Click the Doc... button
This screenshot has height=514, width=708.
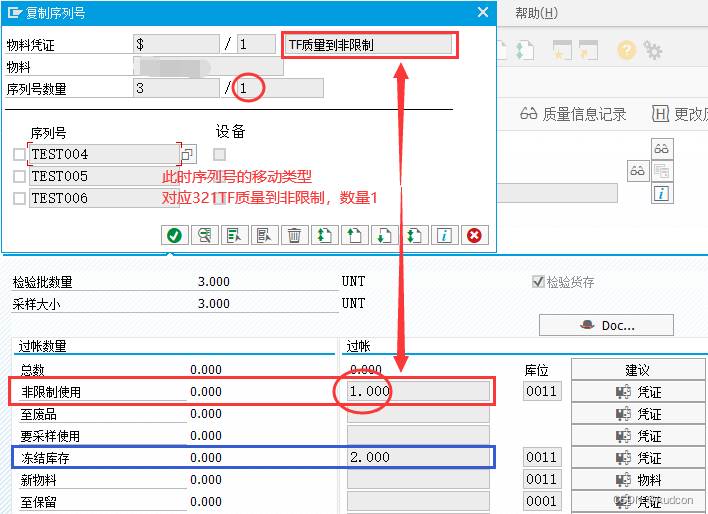pos(606,325)
